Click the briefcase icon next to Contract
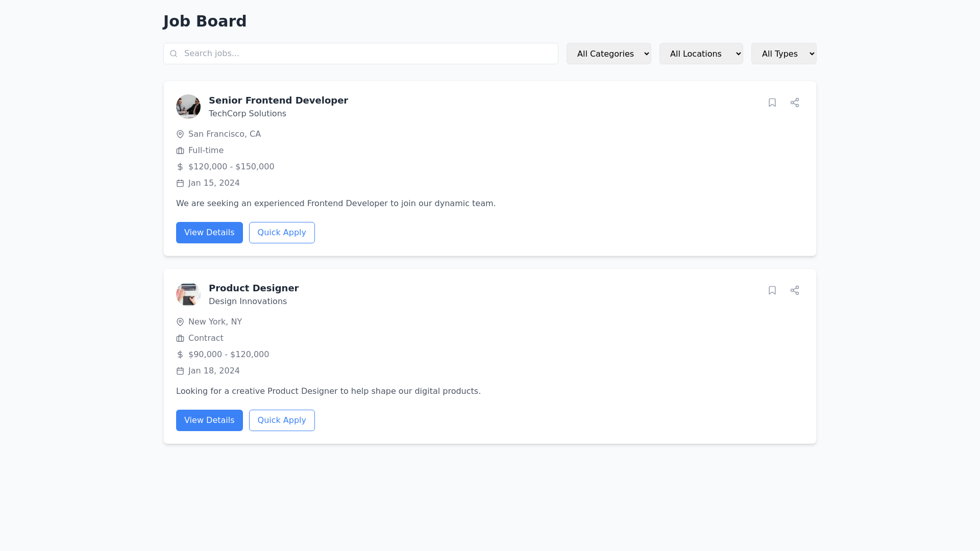The image size is (980, 551). click(180, 338)
